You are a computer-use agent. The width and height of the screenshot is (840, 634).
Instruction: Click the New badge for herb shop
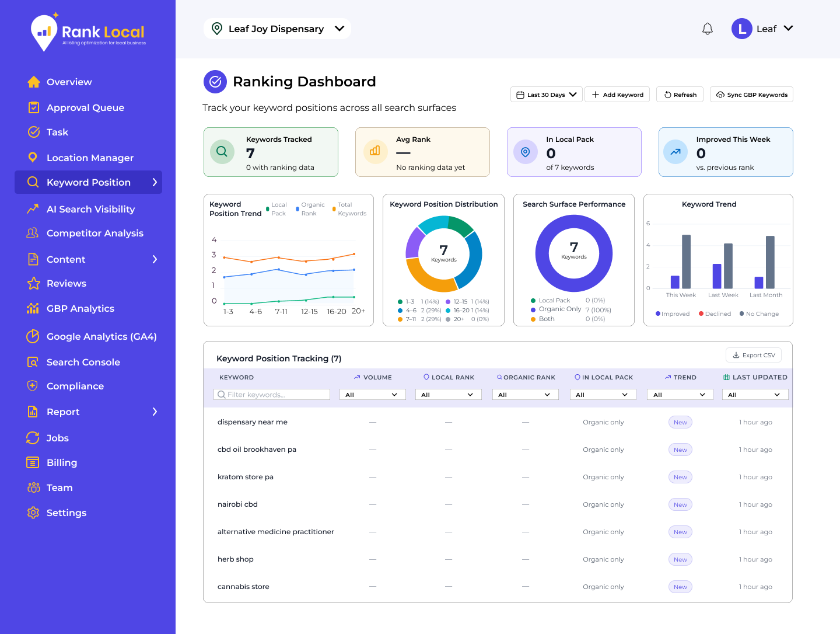click(680, 559)
